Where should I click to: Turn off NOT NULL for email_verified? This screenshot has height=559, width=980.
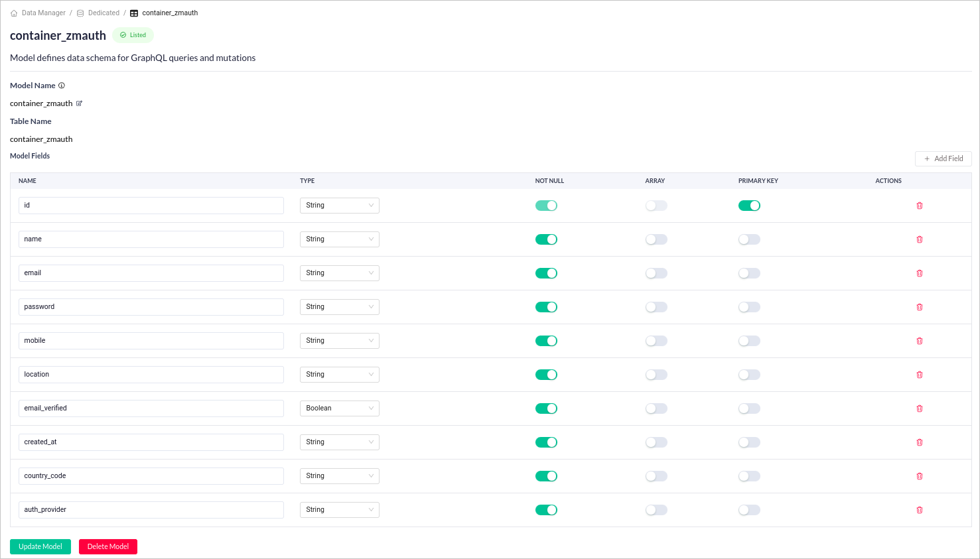[x=546, y=408]
